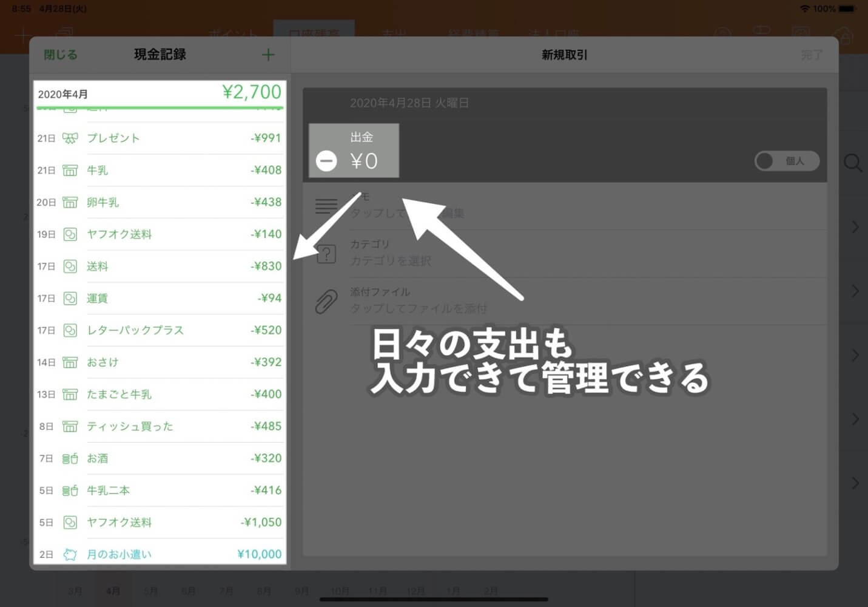Screen dimensions: 868x607
Task: Open 卵牛乳 entry -¥438
Action: coord(160,203)
